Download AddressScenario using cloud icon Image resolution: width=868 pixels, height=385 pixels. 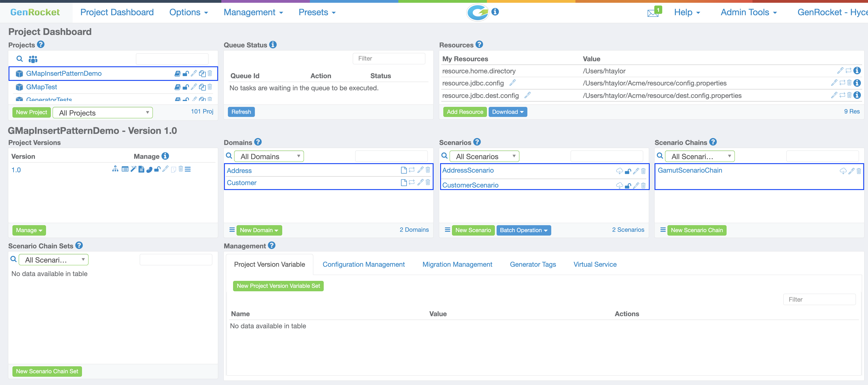coord(619,171)
